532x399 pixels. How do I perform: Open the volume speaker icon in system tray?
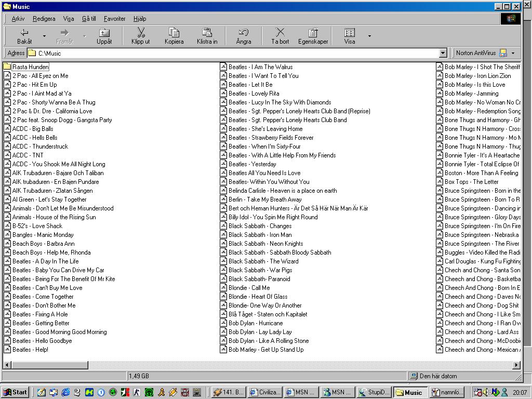[486, 392]
